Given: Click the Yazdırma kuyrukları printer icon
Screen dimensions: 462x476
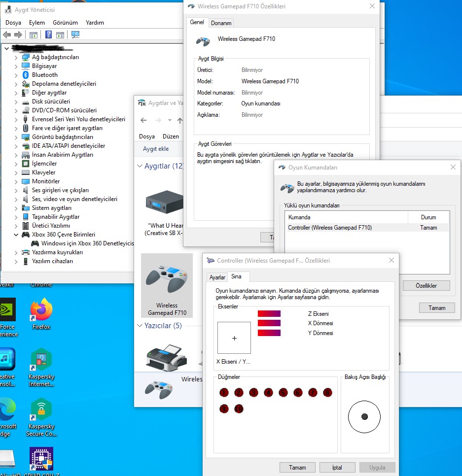Looking at the screenshot, I should (x=26, y=252).
